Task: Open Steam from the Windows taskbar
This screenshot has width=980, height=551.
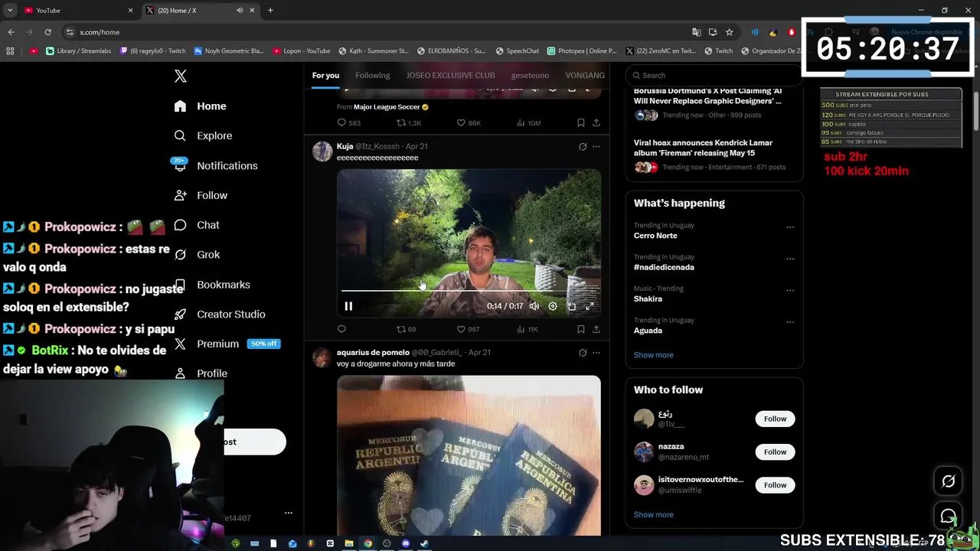Action: click(x=424, y=543)
